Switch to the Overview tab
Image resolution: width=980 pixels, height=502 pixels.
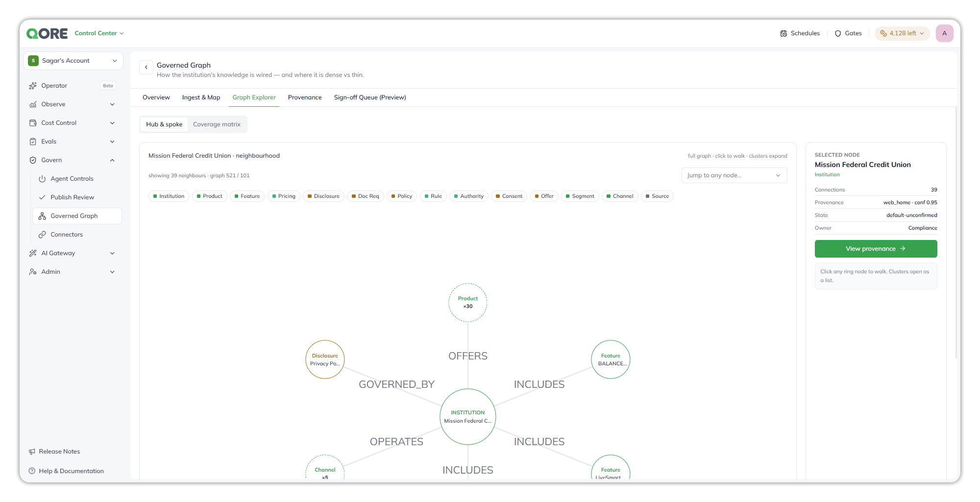[156, 97]
